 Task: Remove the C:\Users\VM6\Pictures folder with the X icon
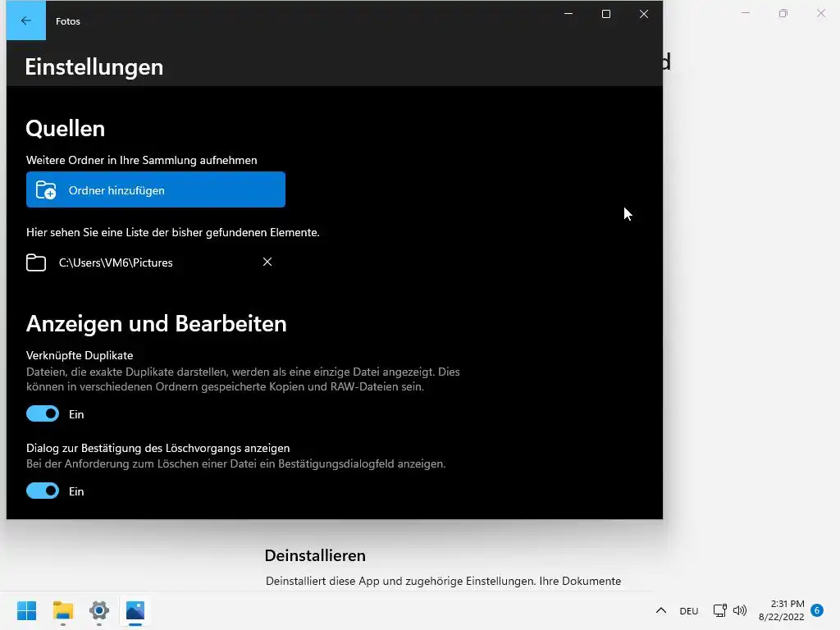coord(267,262)
